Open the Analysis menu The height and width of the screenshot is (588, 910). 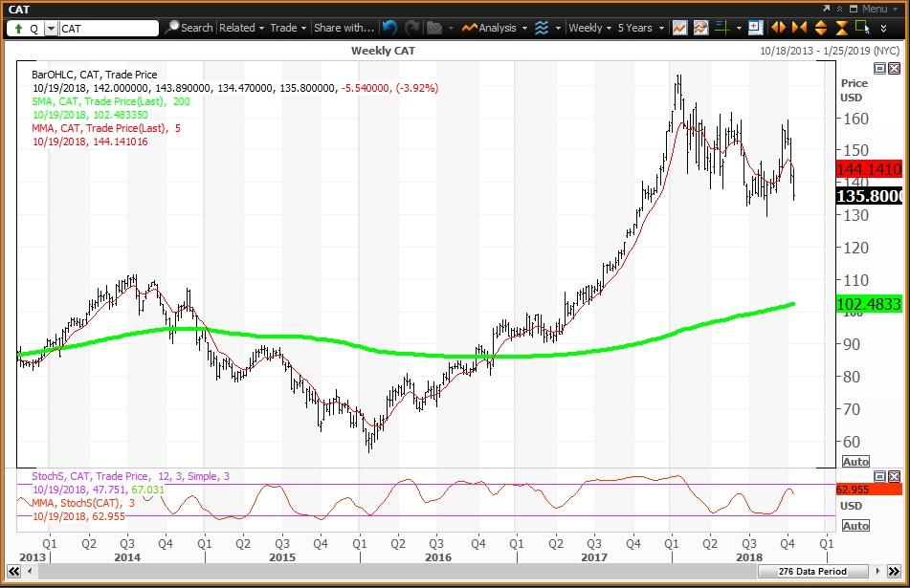(x=495, y=28)
